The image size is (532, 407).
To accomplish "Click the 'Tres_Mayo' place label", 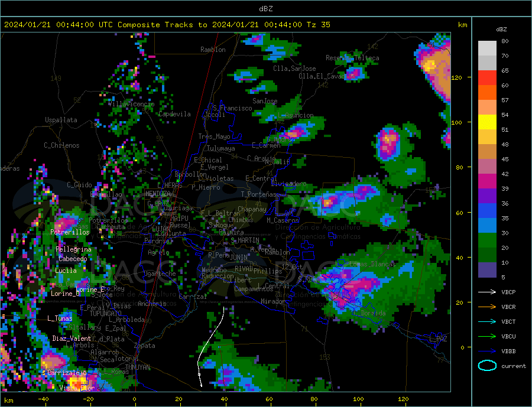I will (x=214, y=136).
